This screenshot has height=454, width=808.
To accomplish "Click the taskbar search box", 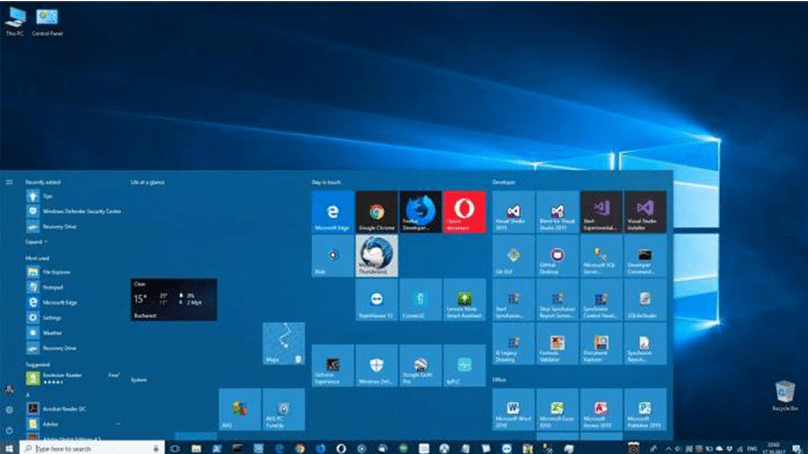I will 90,448.
